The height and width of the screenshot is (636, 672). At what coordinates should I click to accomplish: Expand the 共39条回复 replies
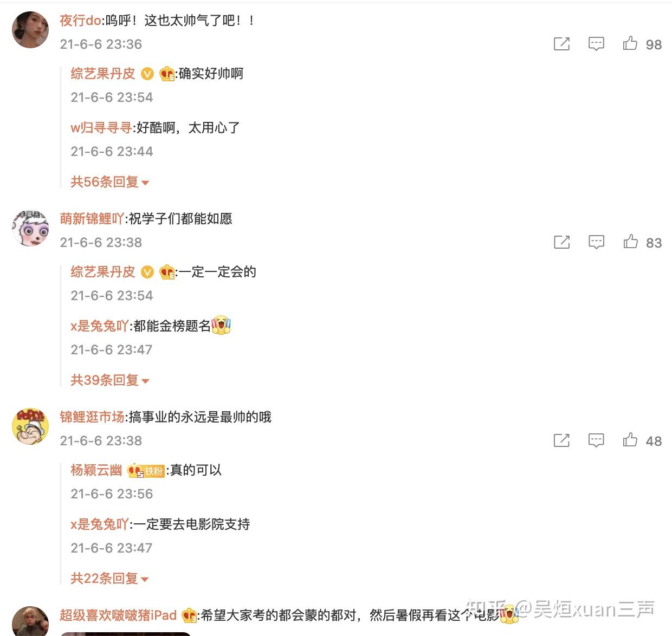109,380
